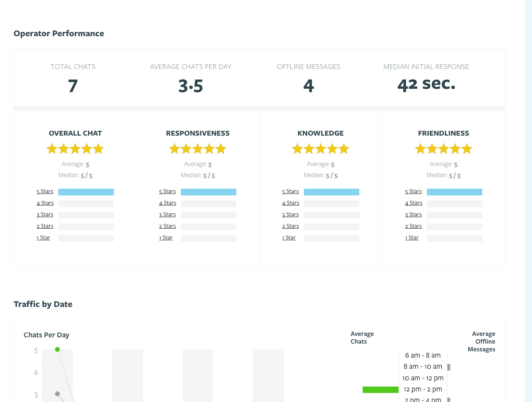Open the 3 Stars link under Overall Chat
Image resolution: width=532 pixels, height=402 pixels.
pos(45,215)
